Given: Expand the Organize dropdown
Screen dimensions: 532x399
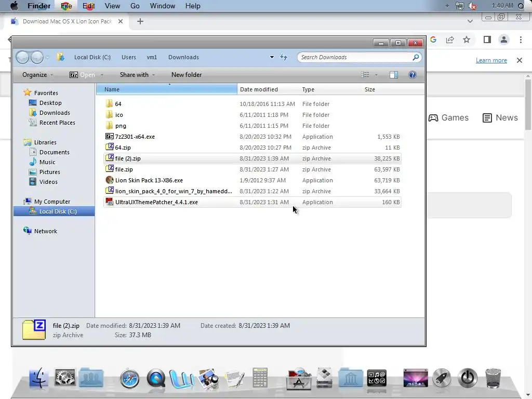Looking at the screenshot, I should (37, 75).
